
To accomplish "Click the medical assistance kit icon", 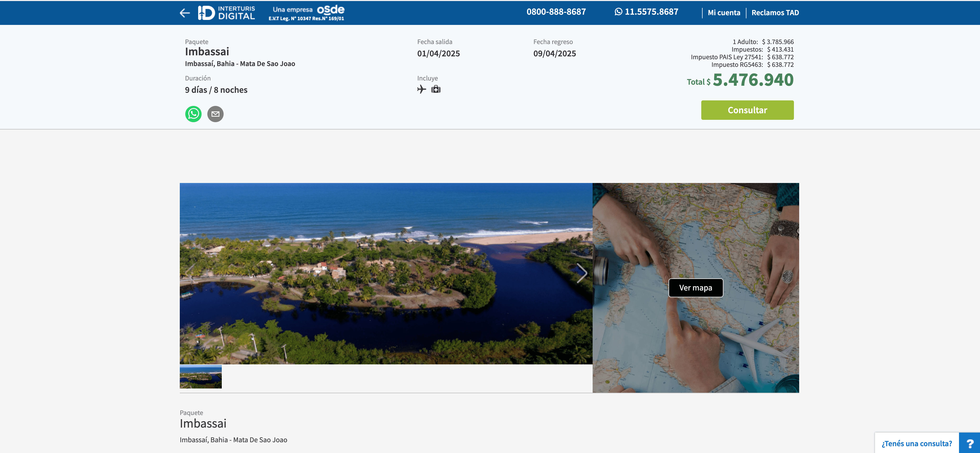I will point(436,89).
